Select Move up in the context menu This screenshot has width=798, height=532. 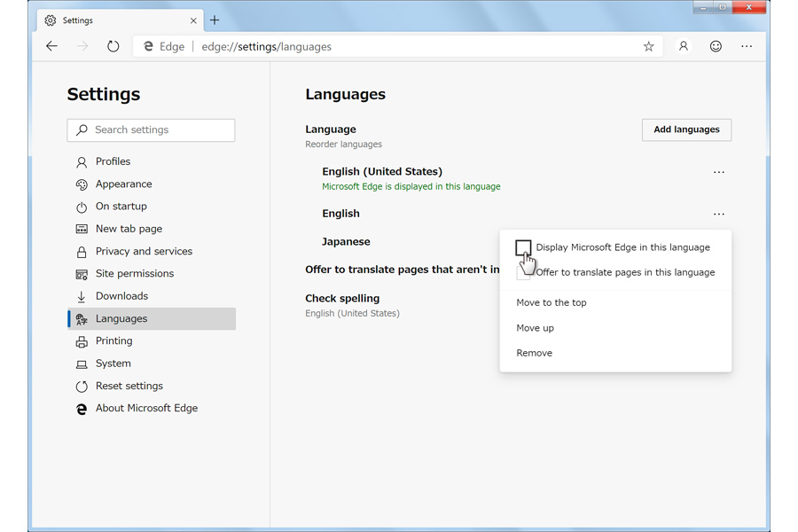535,328
